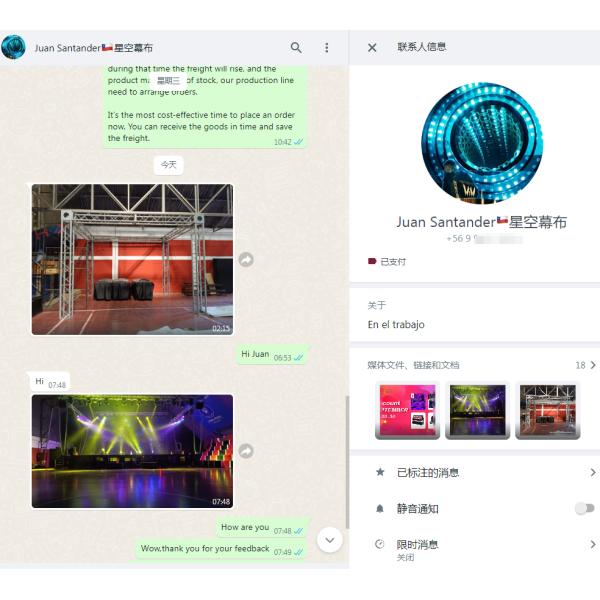This screenshot has height=600, width=600.
Task: Click the forward arrow beside truss video
Action: point(246,260)
